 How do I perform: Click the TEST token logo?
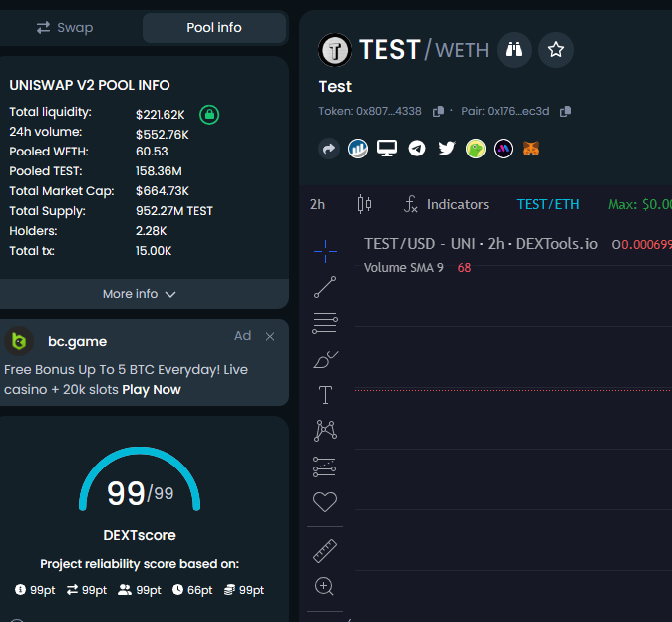pos(335,50)
